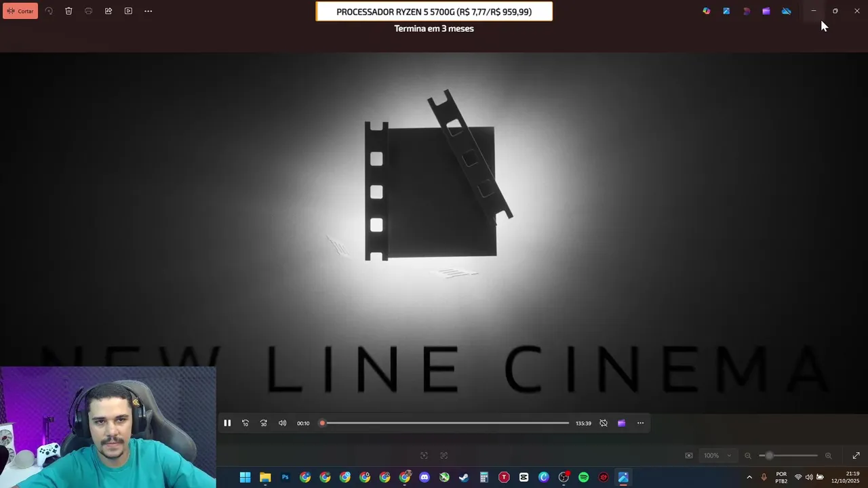Viewport: 868px width, 488px height.
Task: Open Clipchamp icon in the title bar
Action: [x=766, y=11]
